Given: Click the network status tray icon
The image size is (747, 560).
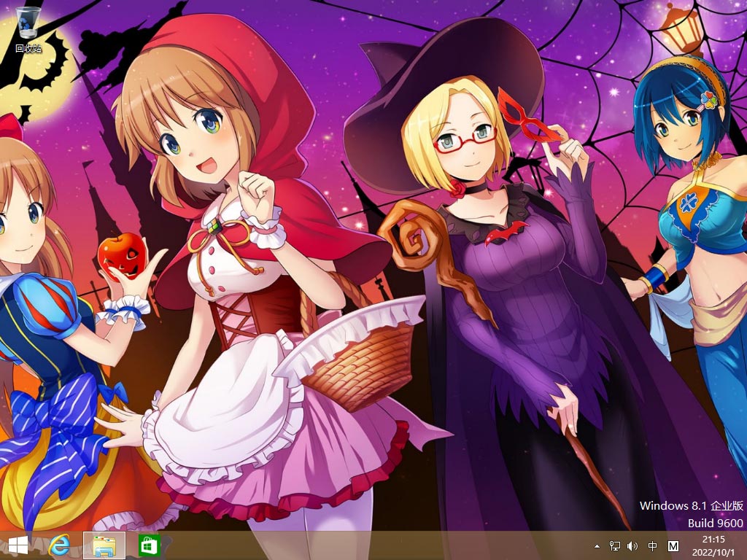Looking at the screenshot, I should 615,546.
